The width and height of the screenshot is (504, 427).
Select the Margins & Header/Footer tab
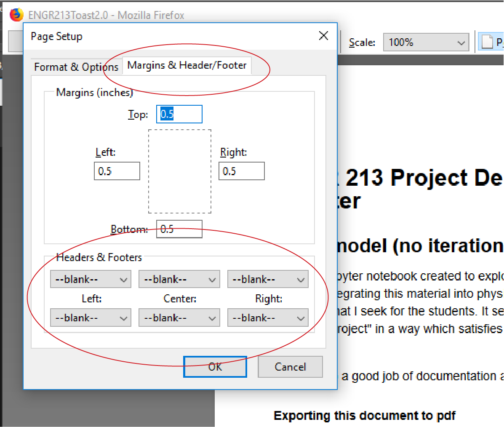[187, 66]
